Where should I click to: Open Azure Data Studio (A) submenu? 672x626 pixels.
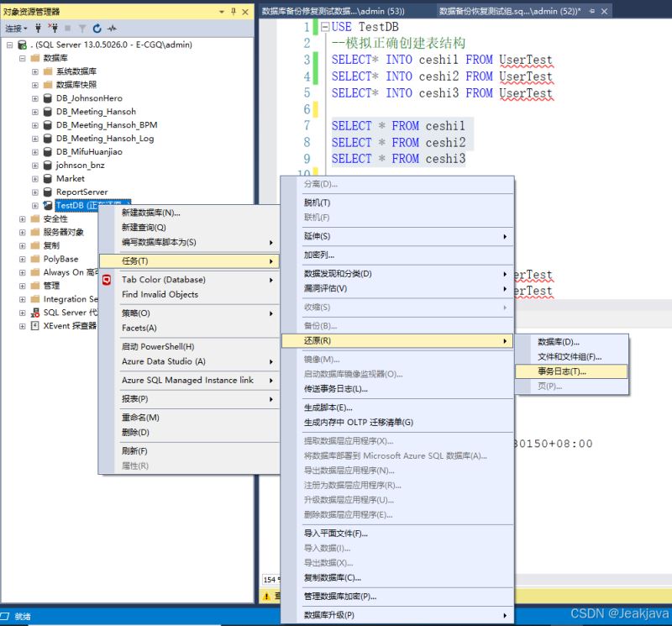189,361
